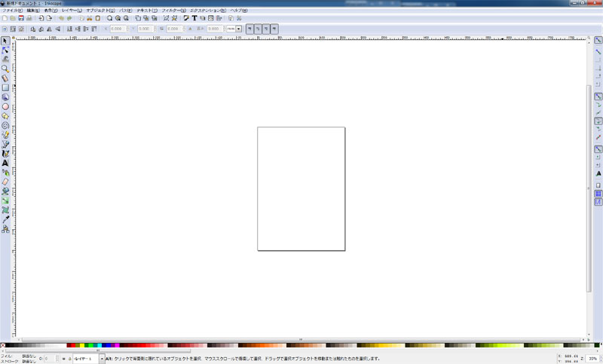Select the Star polygon tool
The width and height of the screenshot is (603, 364).
point(5,116)
